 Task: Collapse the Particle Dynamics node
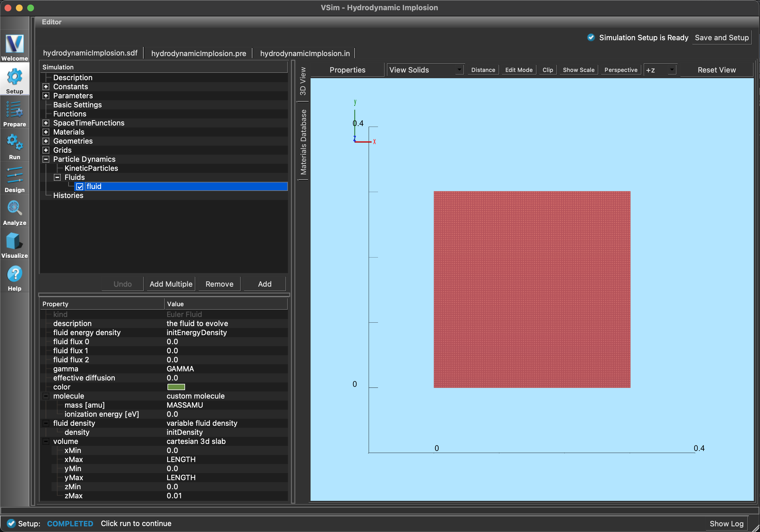[x=46, y=159]
